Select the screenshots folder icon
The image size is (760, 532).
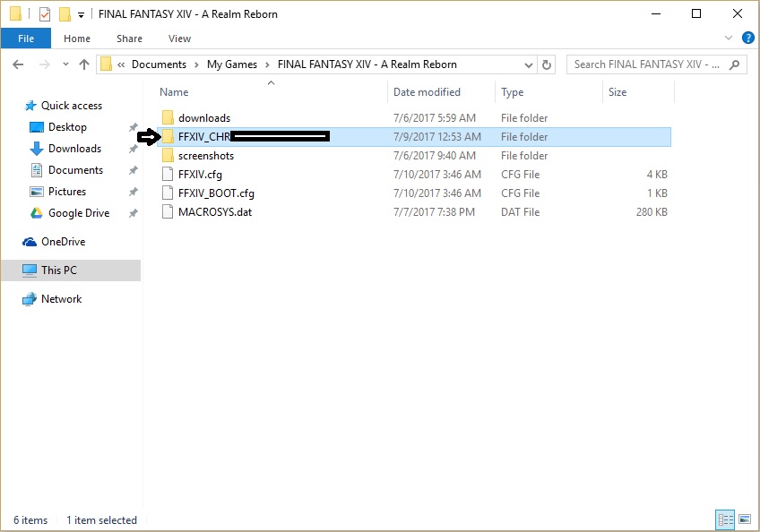[x=168, y=155]
